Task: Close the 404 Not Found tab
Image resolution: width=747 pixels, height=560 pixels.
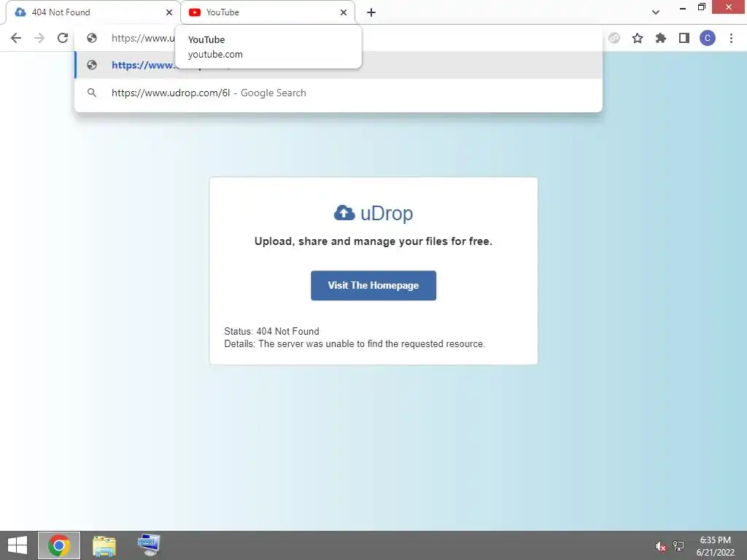Action: (x=169, y=12)
